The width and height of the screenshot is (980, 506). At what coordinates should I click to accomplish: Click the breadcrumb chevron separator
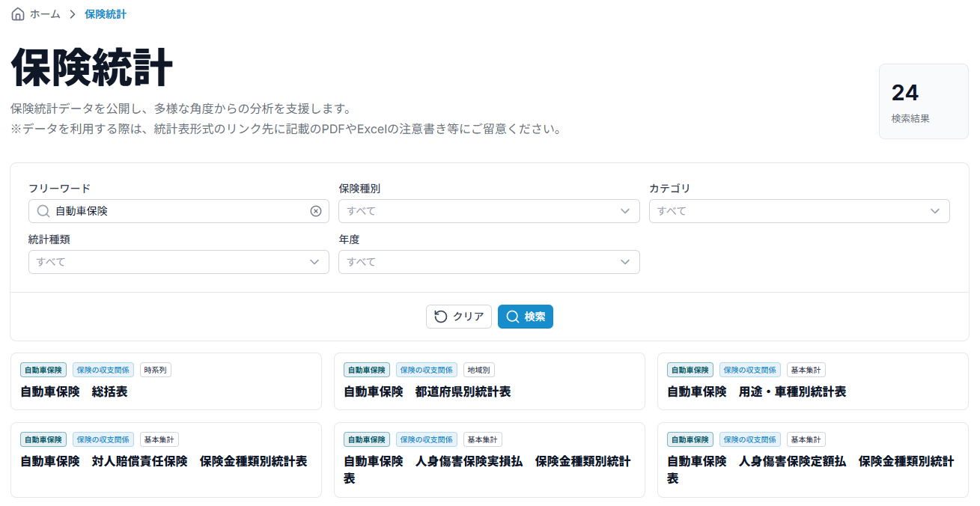pos(73,14)
